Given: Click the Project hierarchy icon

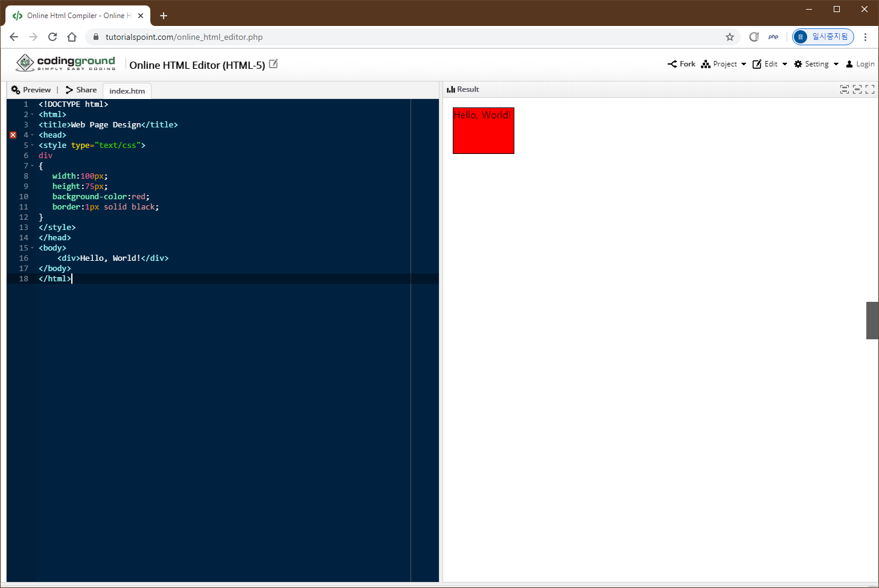Looking at the screenshot, I should click(705, 64).
